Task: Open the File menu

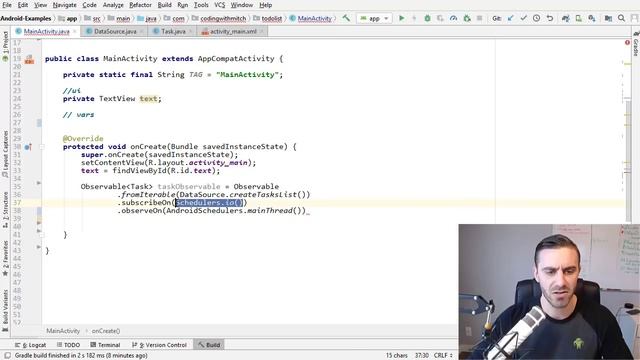Action: [x=7, y=5]
